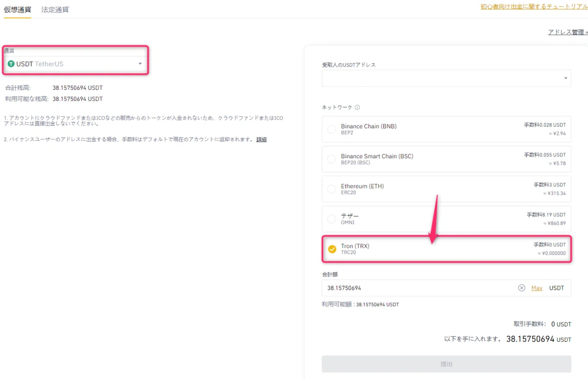This screenshot has width=588, height=379.
Task: Expand the currency selector arrow
Action: 140,64
